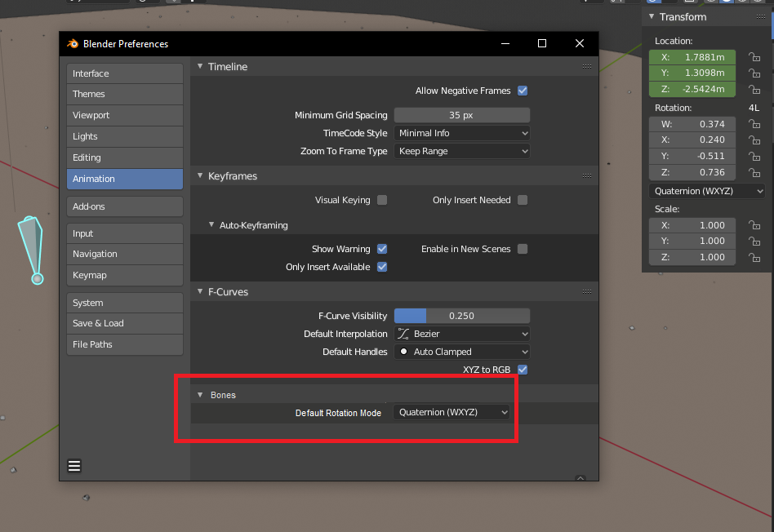774x532 pixels.
Task: Select the Keymap preferences tab
Action: click(x=125, y=275)
